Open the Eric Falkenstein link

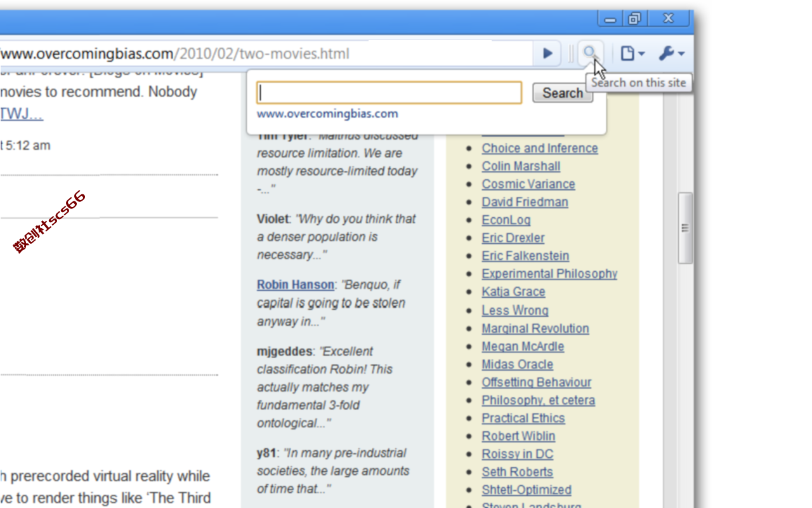coord(525,256)
